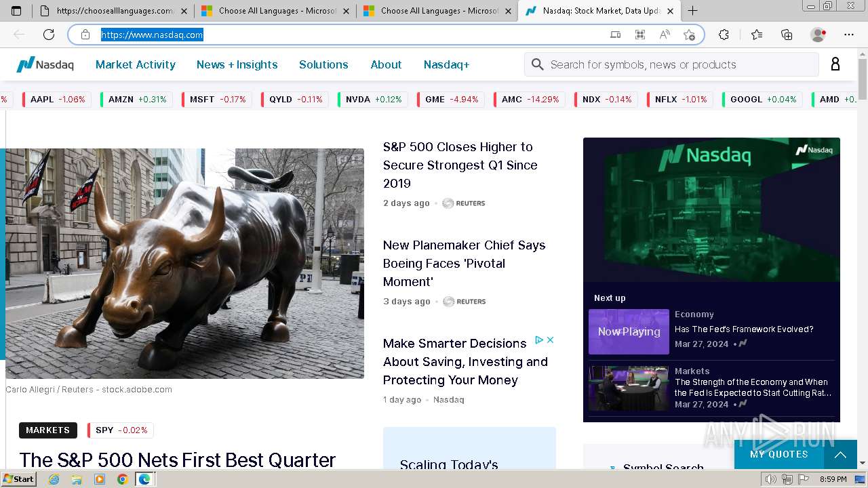Image resolution: width=868 pixels, height=488 pixels.
Task: Open the Solutions menu
Action: [x=323, y=64]
